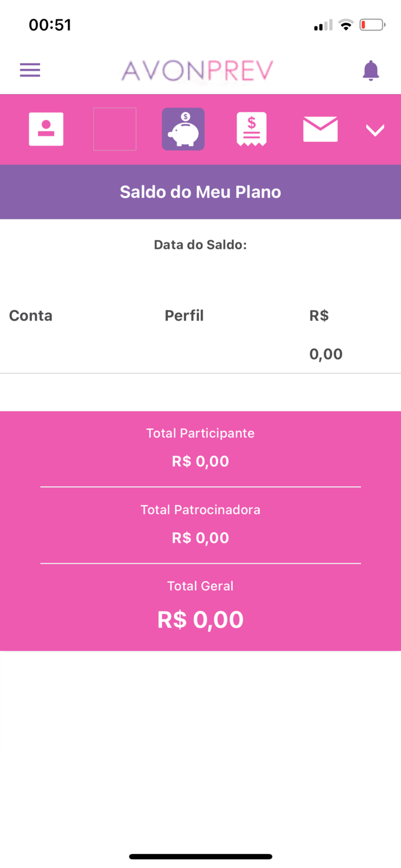Open the envelope messages icon
This screenshot has width=401, height=868.
click(320, 129)
